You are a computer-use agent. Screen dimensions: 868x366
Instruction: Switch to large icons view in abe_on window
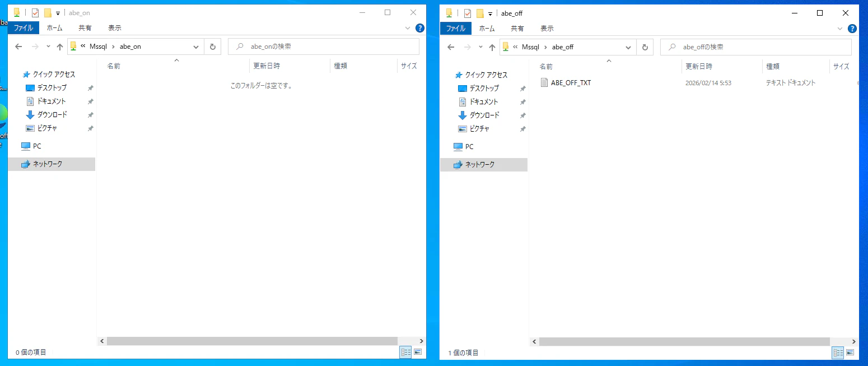pos(418,352)
